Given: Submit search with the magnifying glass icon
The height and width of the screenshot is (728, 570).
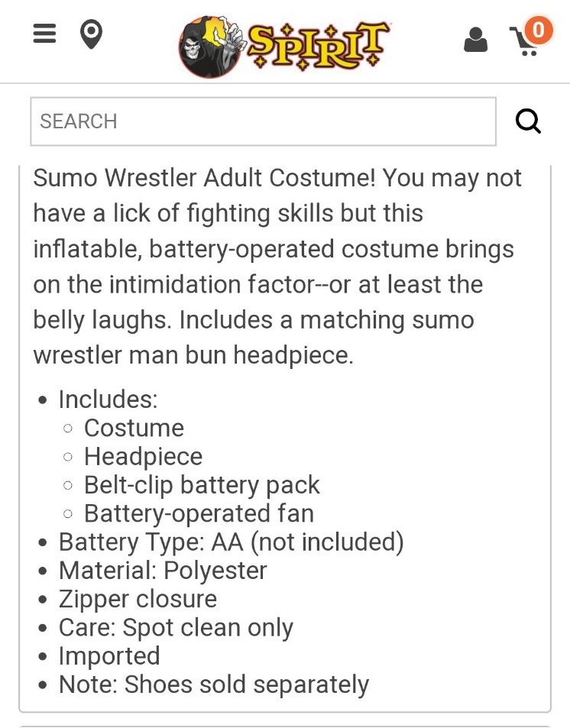Looking at the screenshot, I should (528, 121).
